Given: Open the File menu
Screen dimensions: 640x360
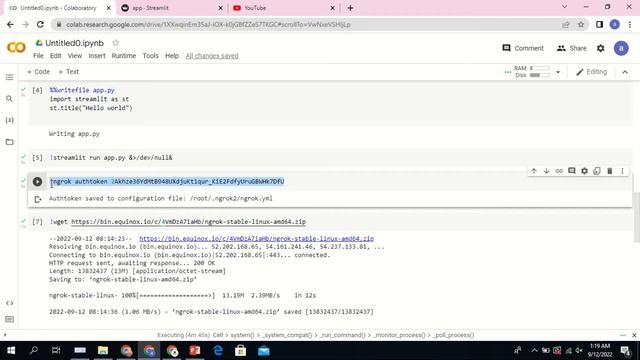Looking at the screenshot, I should (x=38, y=56).
